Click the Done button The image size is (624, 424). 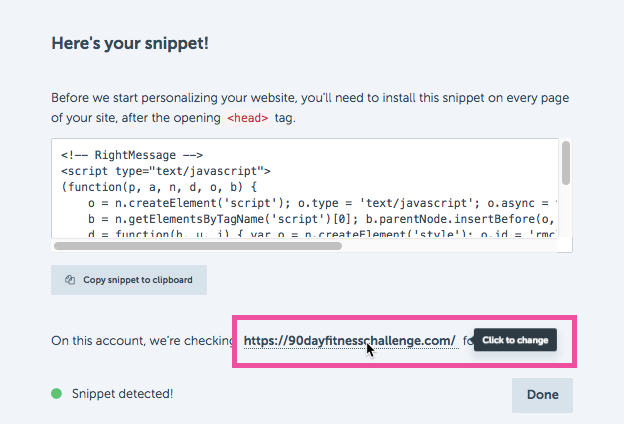[542, 395]
